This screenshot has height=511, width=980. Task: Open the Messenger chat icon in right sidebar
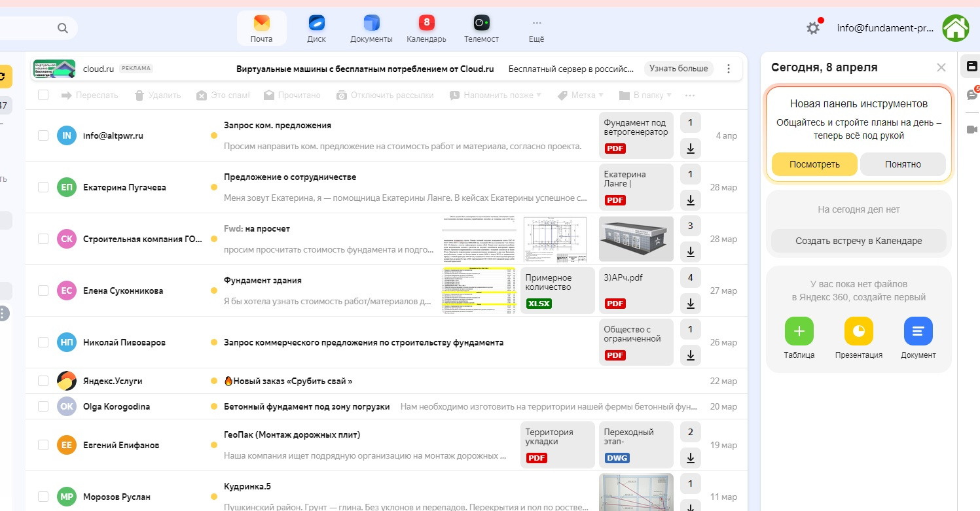pyautogui.click(x=972, y=95)
